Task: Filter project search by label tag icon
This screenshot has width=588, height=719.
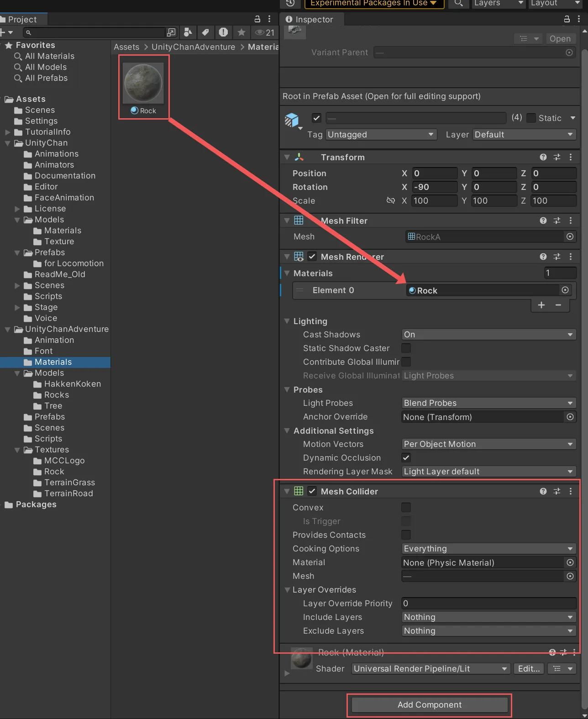Action: point(205,32)
